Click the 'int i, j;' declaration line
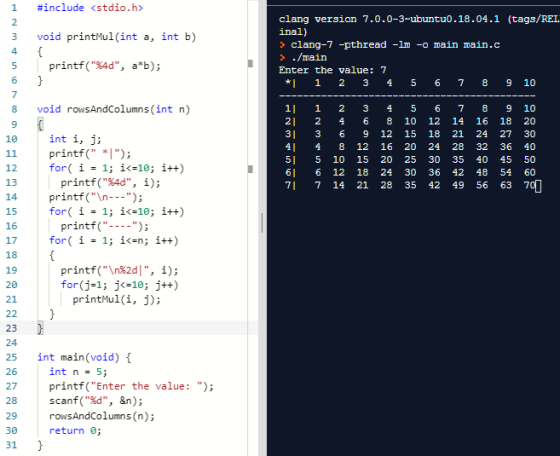 coord(75,139)
